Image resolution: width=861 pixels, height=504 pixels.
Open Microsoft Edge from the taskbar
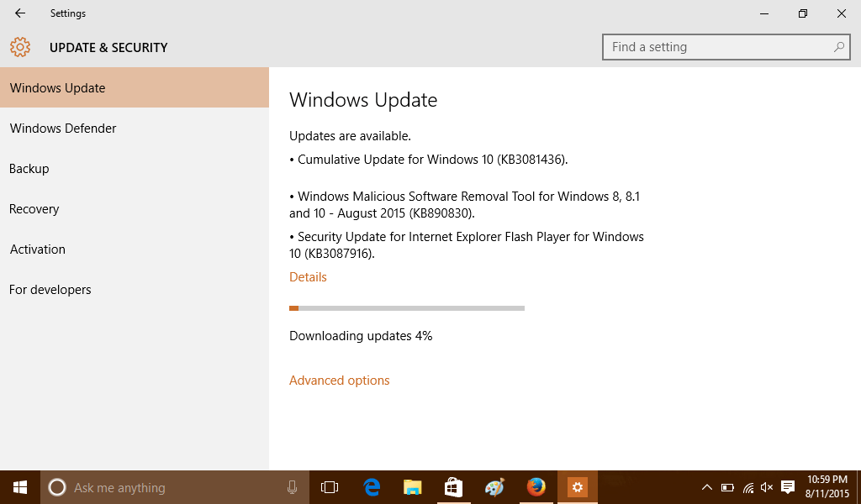370,487
